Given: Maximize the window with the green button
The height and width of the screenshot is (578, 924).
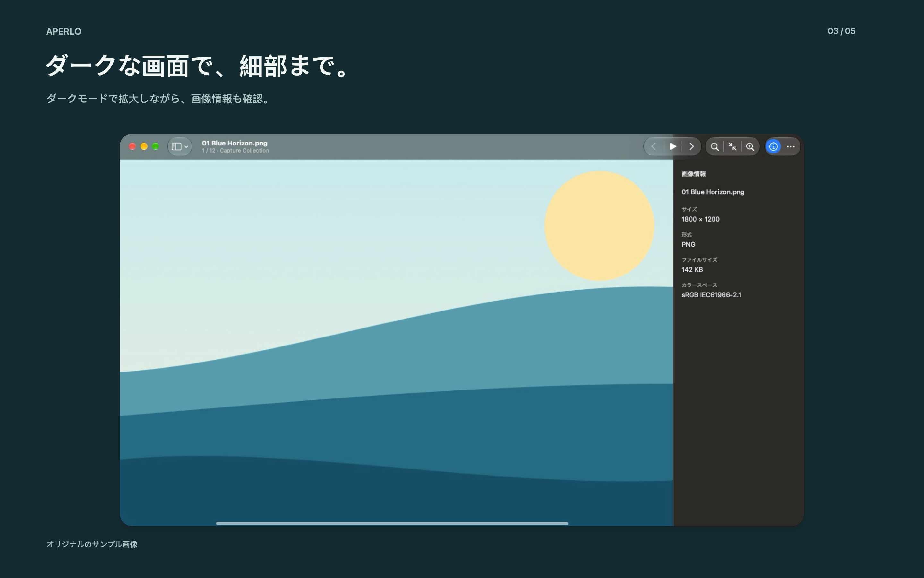Looking at the screenshot, I should tap(156, 146).
